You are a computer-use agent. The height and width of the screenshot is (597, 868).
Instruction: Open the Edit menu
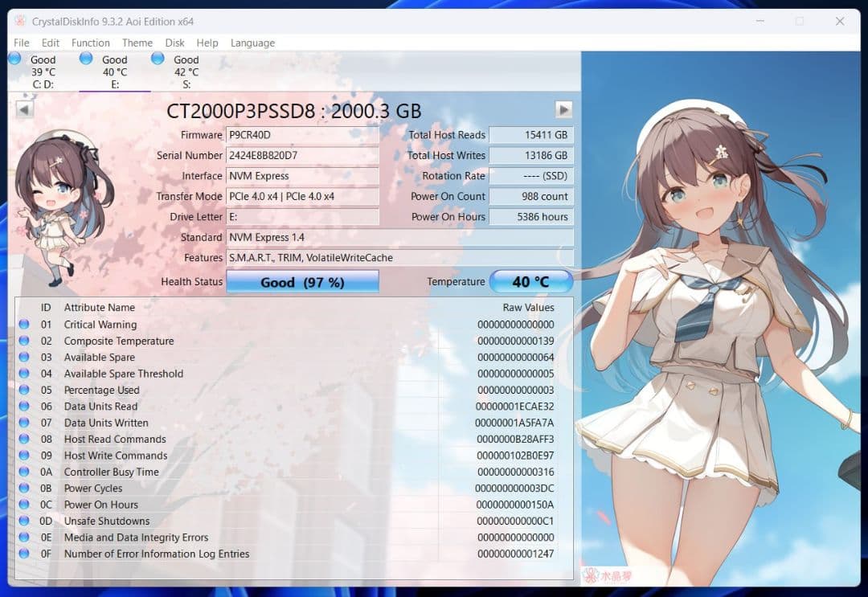50,43
